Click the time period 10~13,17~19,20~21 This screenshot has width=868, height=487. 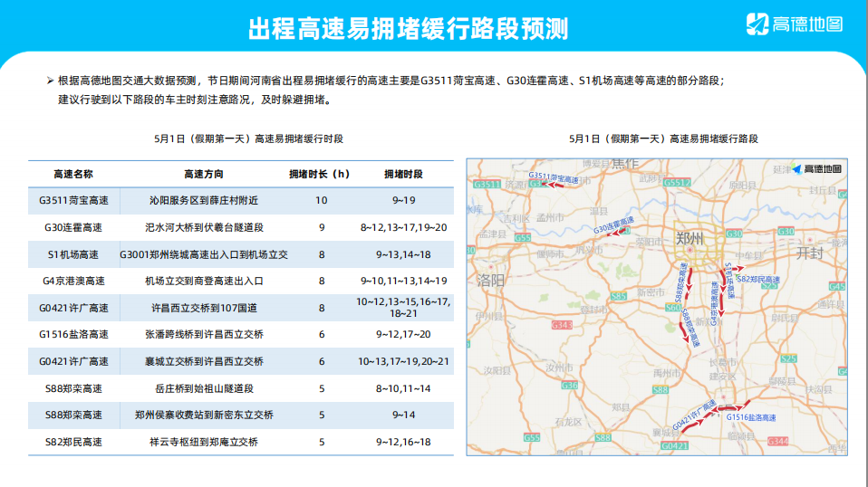click(403, 361)
